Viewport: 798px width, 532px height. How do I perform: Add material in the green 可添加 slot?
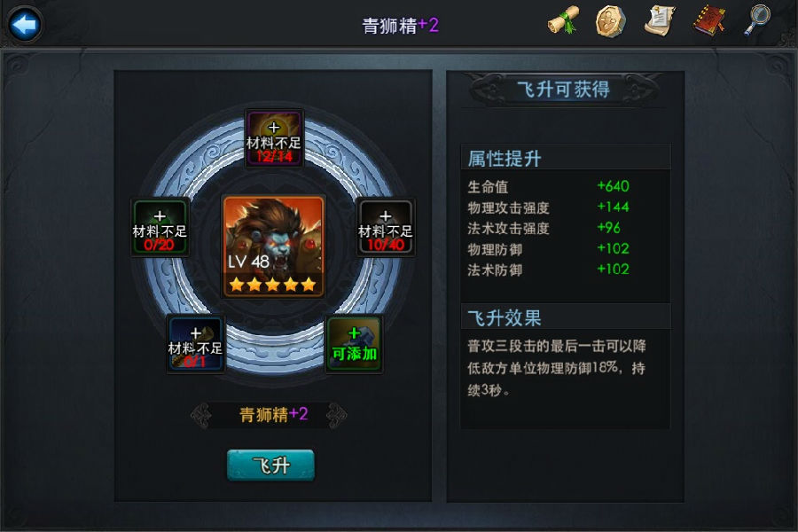point(354,344)
